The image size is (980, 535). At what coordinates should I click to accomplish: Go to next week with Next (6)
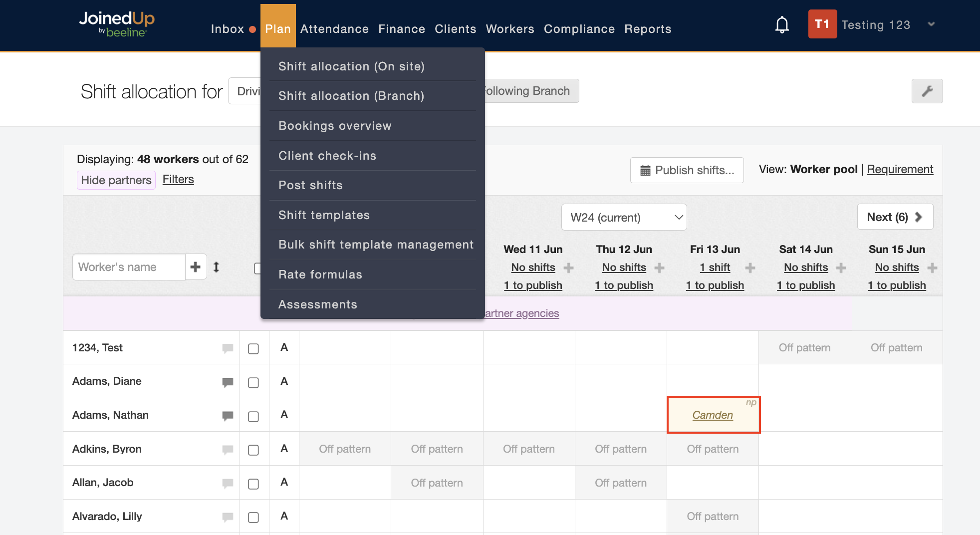click(895, 217)
